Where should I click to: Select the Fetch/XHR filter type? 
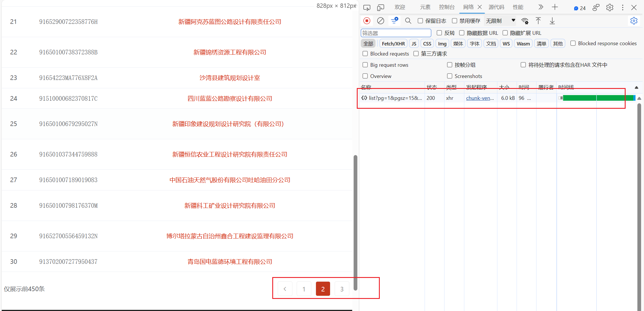393,43
